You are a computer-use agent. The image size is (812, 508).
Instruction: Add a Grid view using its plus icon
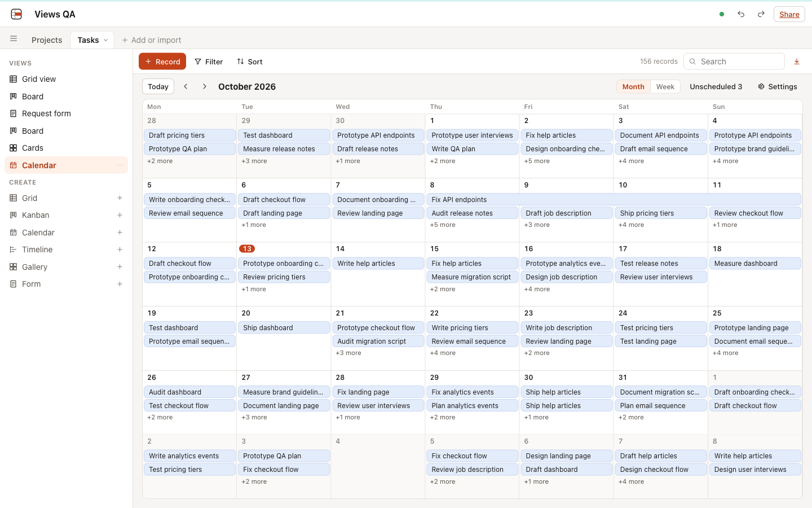coord(120,198)
